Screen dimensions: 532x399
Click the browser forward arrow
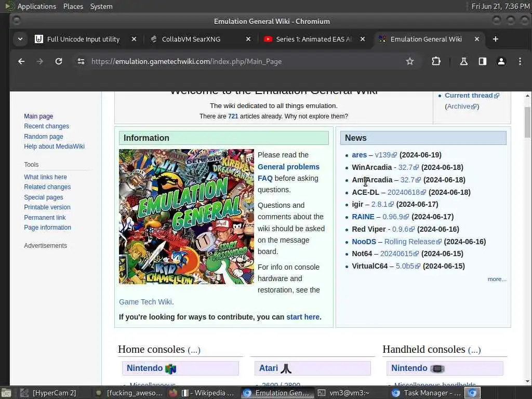click(x=39, y=61)
